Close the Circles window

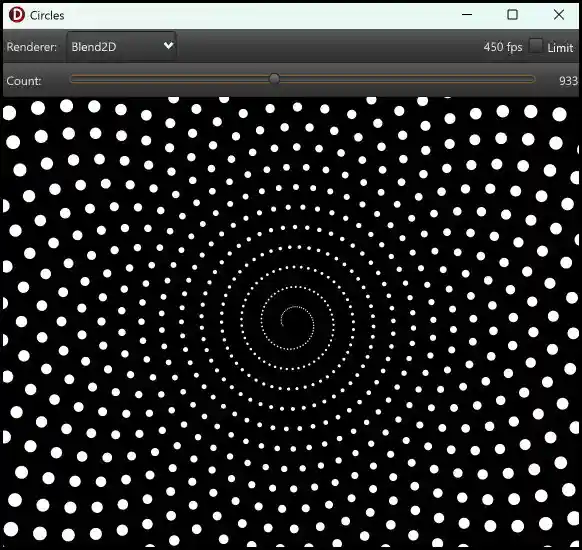559,15
